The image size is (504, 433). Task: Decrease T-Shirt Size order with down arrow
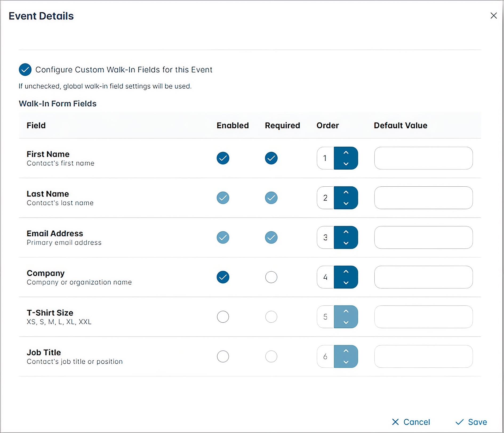(346, 322)
